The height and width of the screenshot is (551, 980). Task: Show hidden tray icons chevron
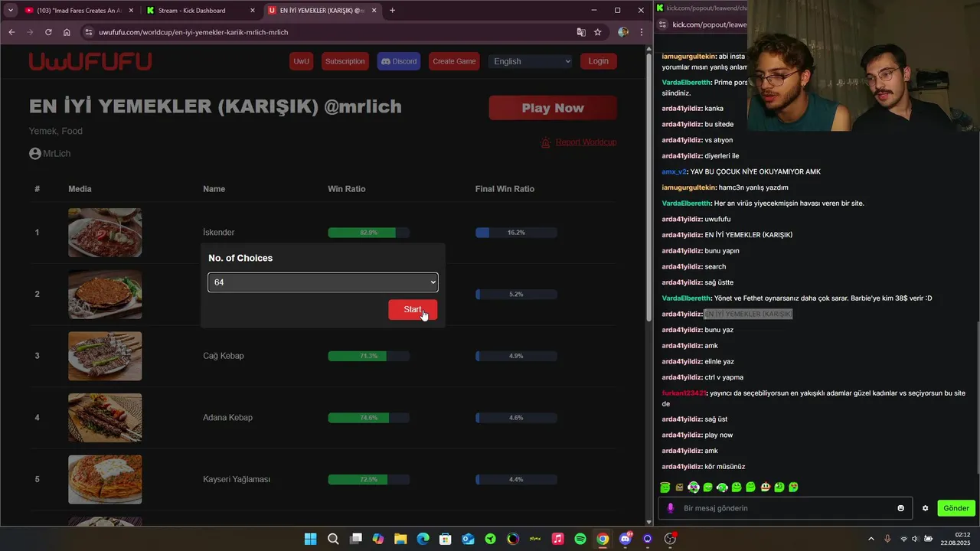(x=871, y=539)
